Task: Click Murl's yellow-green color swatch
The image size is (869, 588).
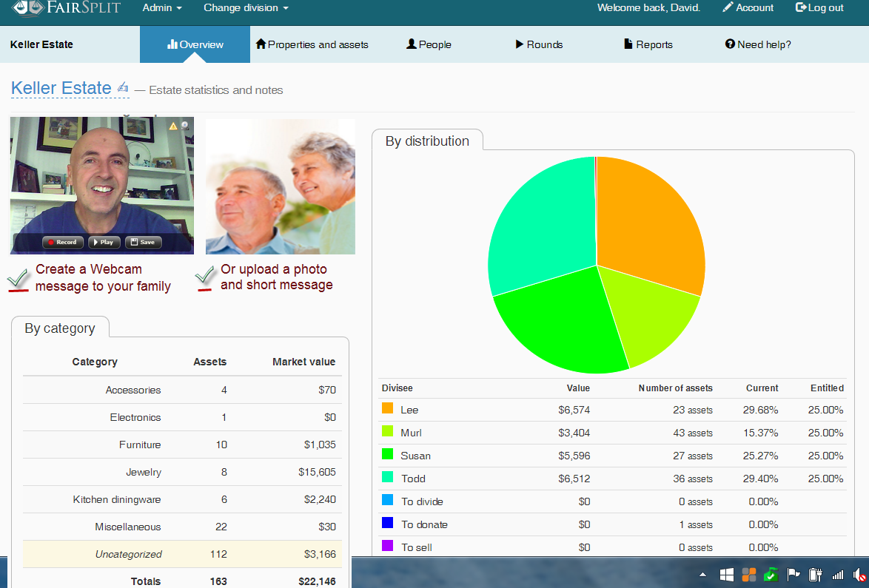Action: point(387,431)
